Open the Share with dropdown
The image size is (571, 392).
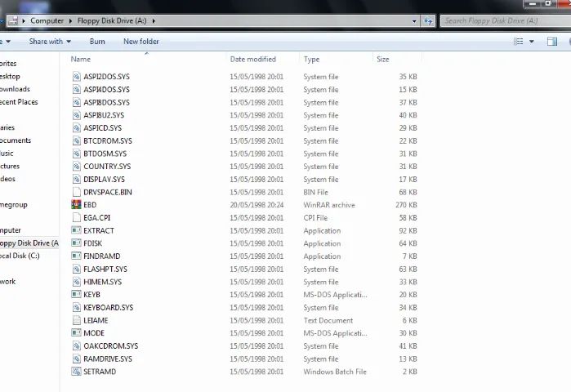pyautogui.click(x=50, y=42)
